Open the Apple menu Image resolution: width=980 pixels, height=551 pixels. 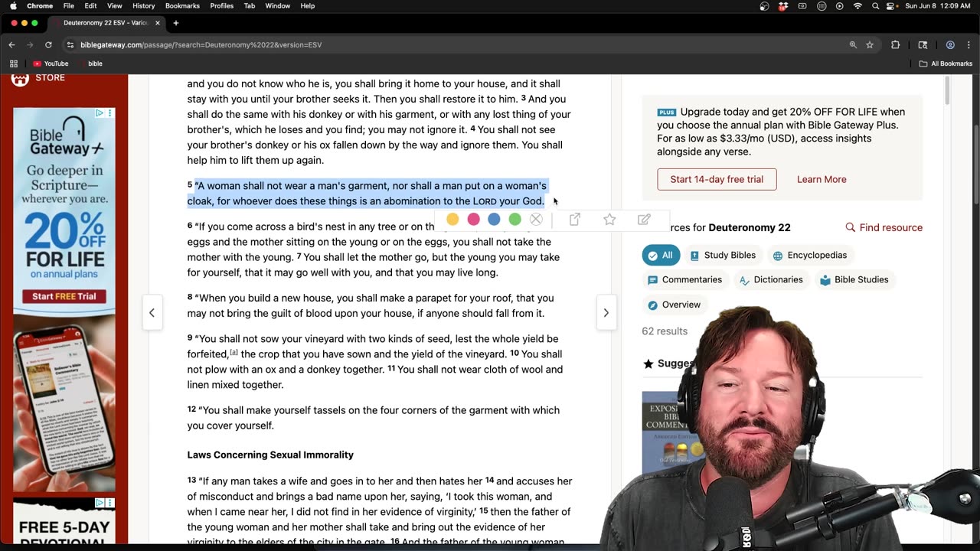tap(13, 6)
